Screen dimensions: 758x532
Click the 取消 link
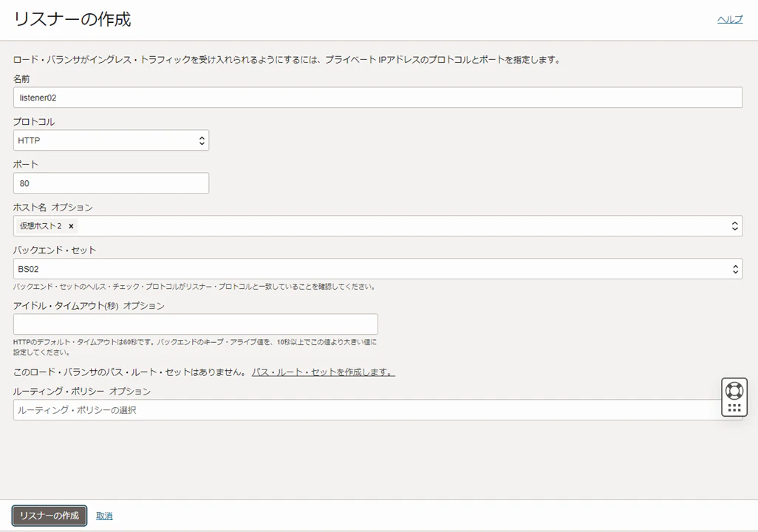pyautogui.click(x=104, y=516)
